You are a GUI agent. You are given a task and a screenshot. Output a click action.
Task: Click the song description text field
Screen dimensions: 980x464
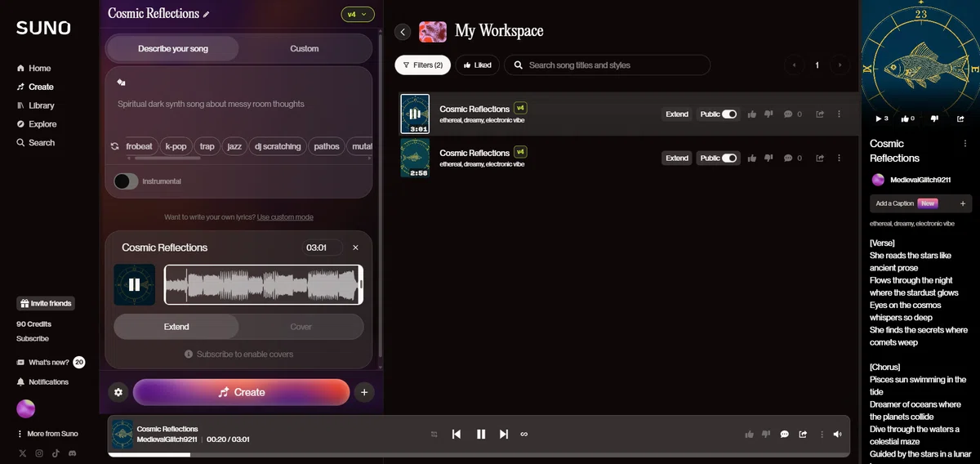(238, 104)
